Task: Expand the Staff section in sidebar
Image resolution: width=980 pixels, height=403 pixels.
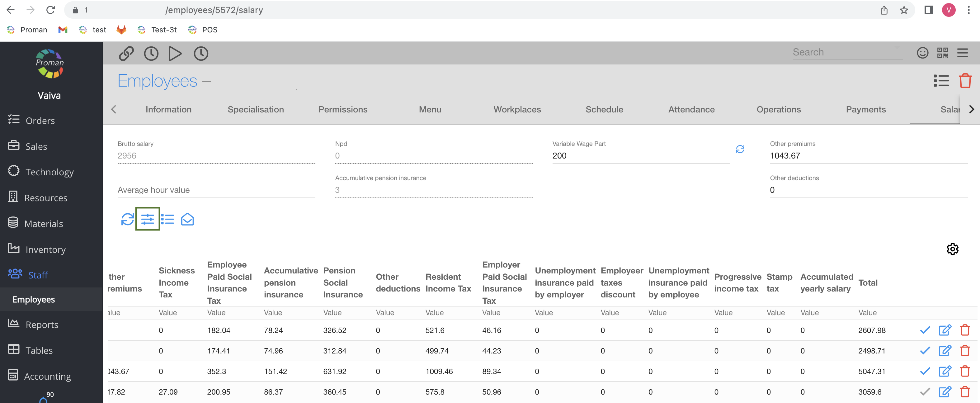Action: click(x=38, y=275)
